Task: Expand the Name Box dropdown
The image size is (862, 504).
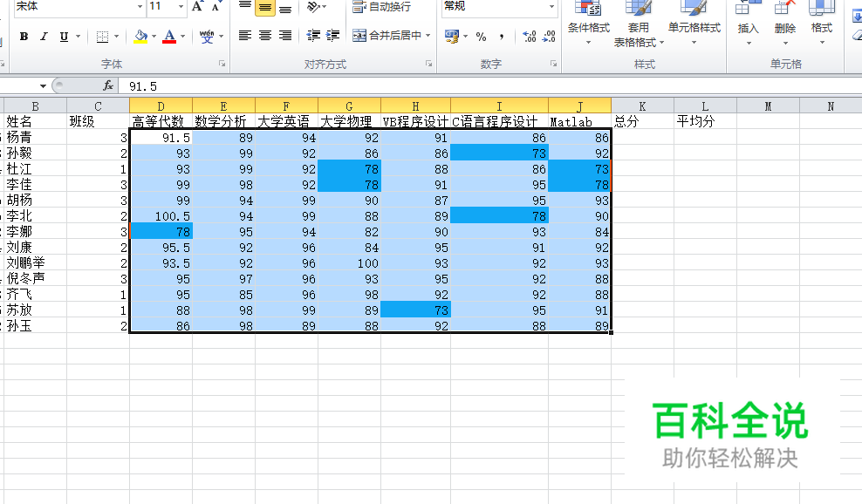Action: coord(43,86)
